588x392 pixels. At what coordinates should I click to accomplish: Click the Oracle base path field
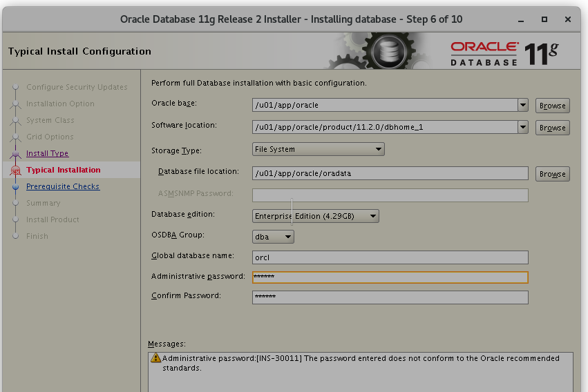point(385,105)
